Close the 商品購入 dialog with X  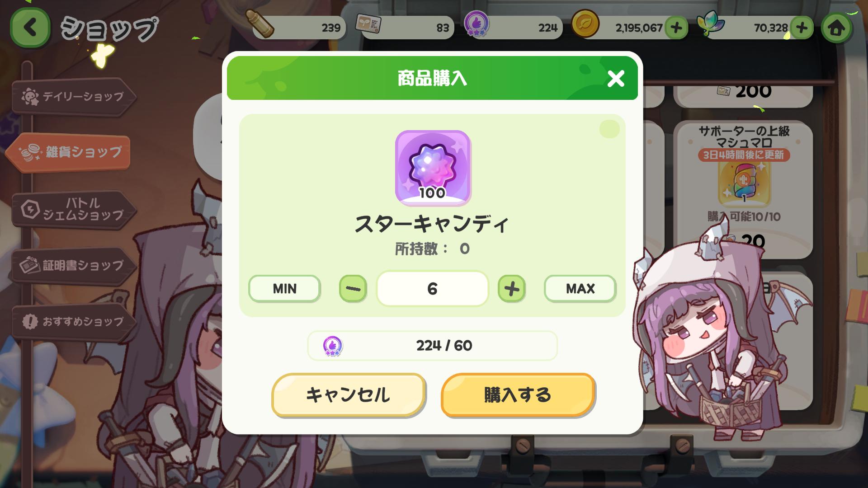tap(616, 79)
